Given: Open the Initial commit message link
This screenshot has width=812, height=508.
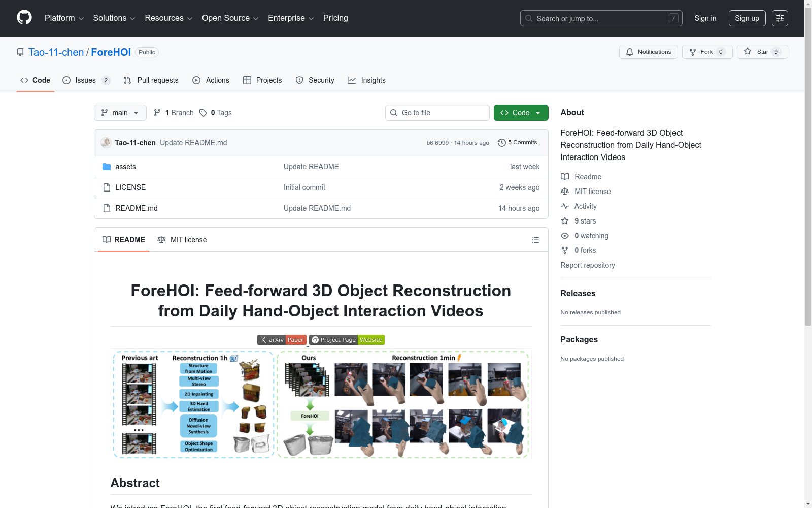Looking at the screenshot, I should (304, 187).
